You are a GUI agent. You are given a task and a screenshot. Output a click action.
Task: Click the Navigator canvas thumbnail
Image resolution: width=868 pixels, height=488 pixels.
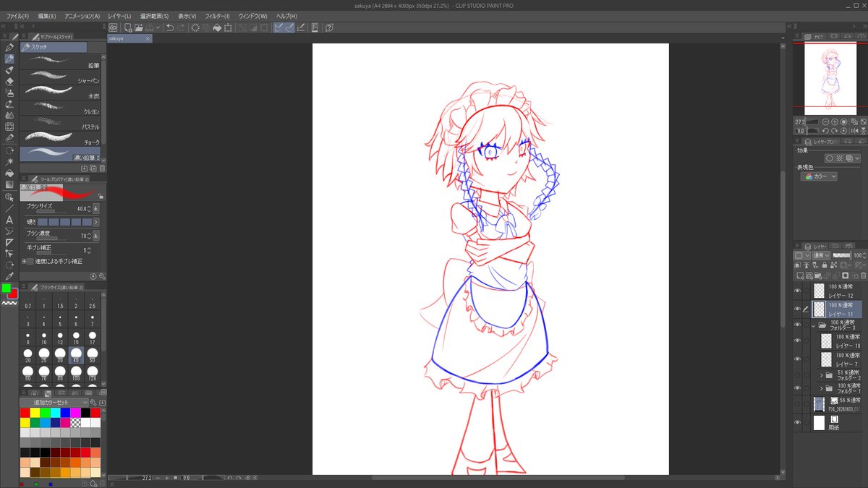pos(830,77)
